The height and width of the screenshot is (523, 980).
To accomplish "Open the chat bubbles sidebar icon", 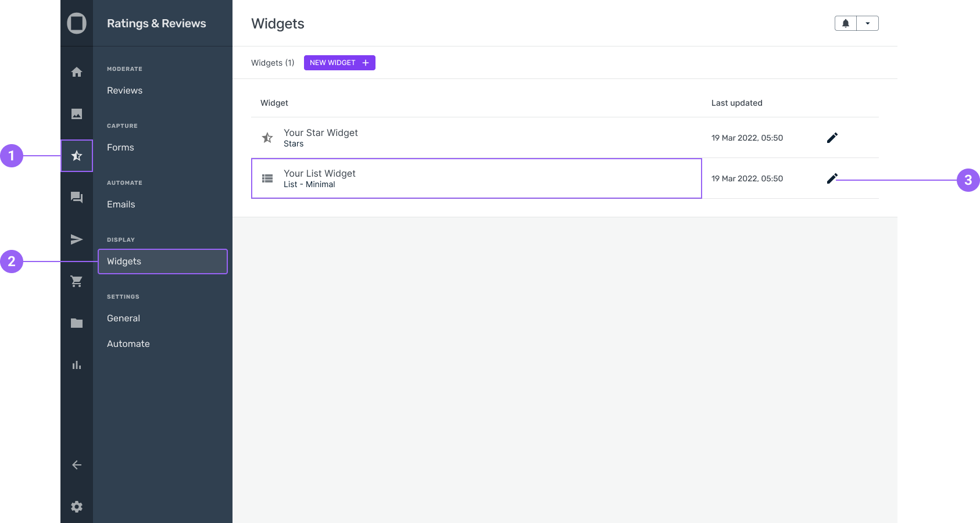I will (77, 198).
